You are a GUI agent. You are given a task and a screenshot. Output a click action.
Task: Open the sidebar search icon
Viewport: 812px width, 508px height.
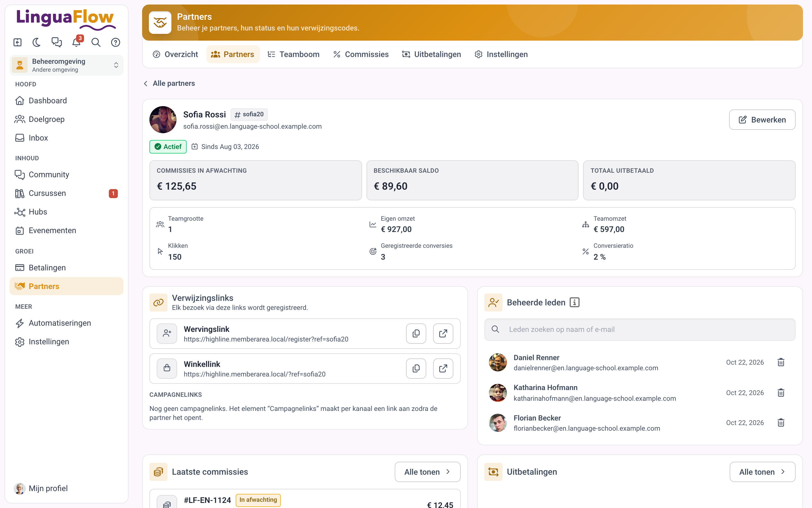point(96,42)
